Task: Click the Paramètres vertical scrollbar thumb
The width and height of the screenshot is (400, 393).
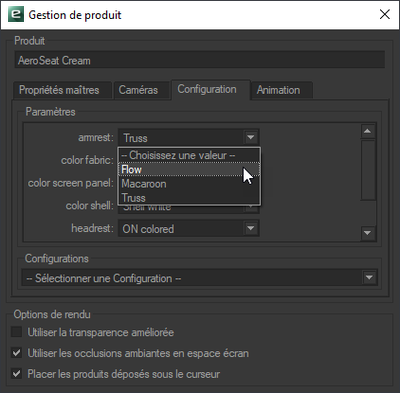Action: (368, 170)
